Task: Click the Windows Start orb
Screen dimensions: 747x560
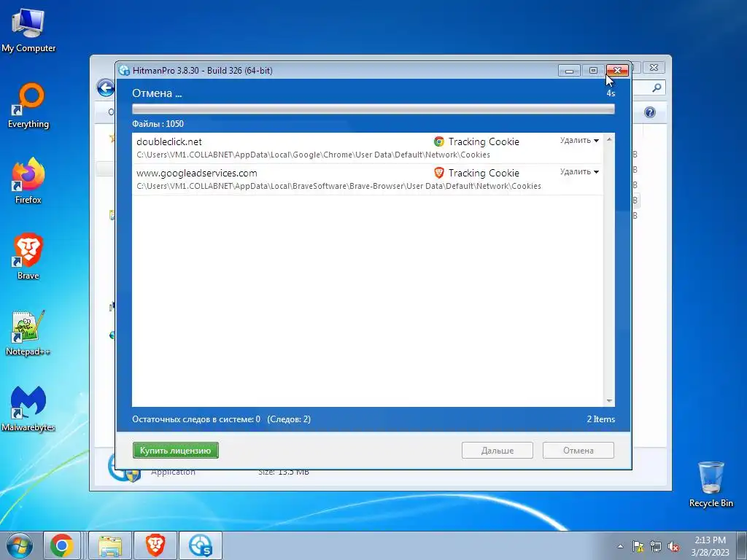Action: tap(20, 545)
